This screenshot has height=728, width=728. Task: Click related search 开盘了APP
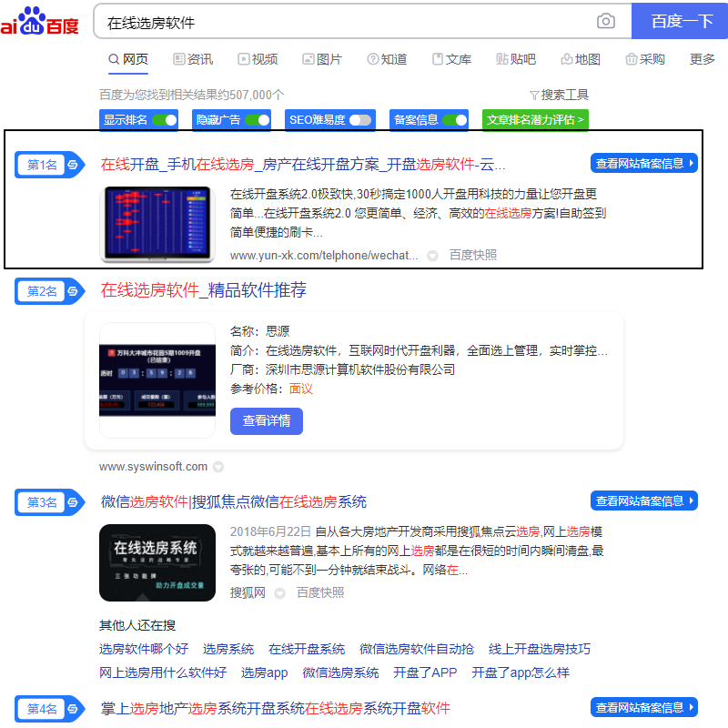(425, 672)
